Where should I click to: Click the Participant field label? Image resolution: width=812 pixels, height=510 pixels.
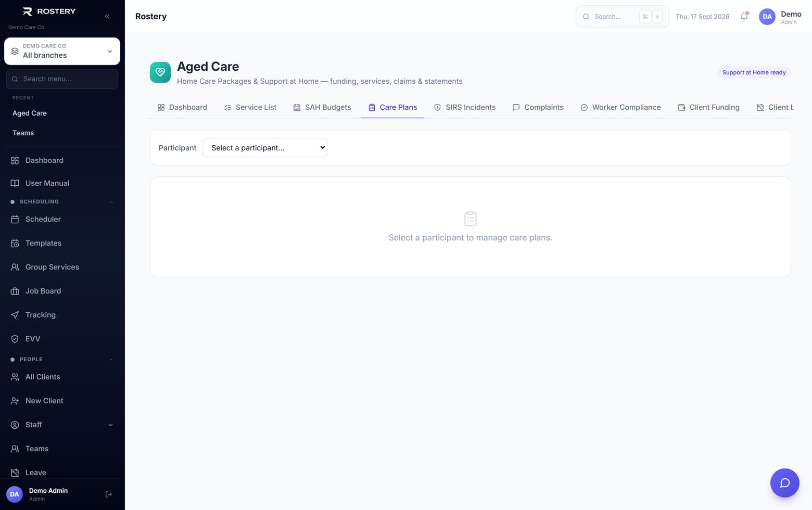click(x=177, y=148)
